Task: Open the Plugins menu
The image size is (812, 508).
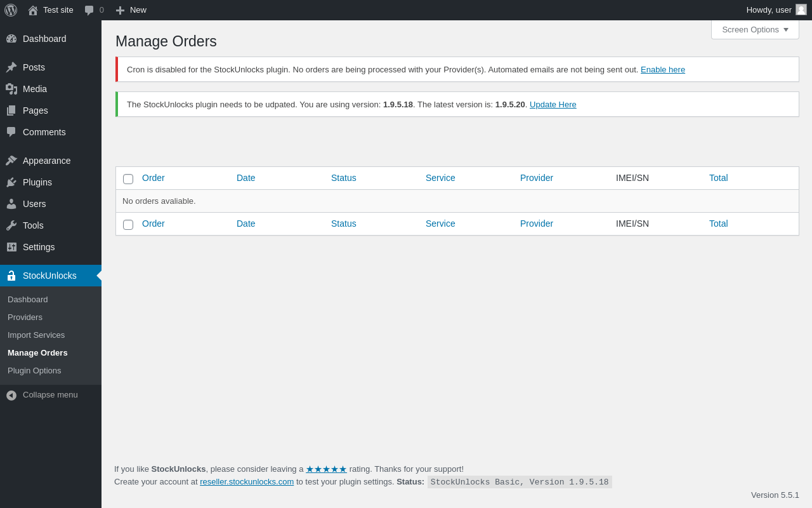Action: point(51,182)
